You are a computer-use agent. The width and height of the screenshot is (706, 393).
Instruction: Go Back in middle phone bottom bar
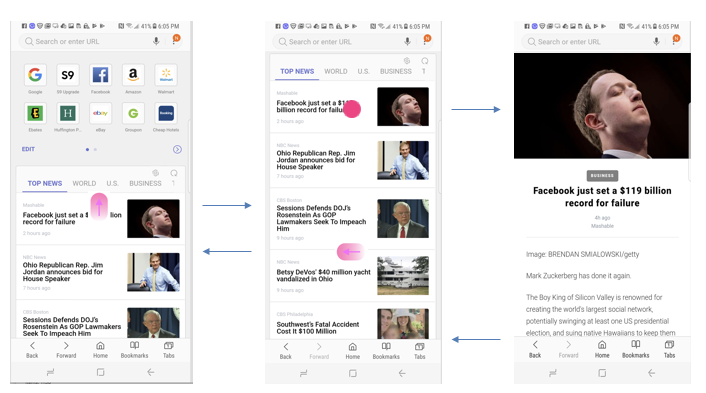coord(285,351)
